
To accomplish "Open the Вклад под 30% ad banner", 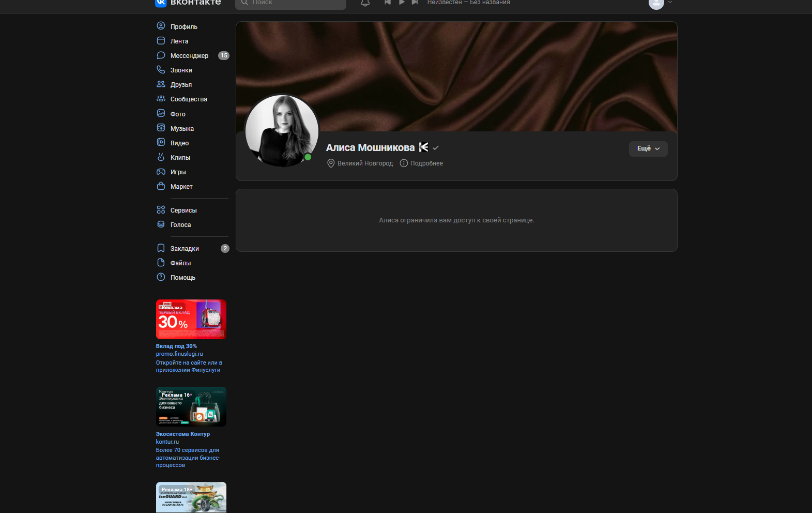I will (x=191, y=319).
